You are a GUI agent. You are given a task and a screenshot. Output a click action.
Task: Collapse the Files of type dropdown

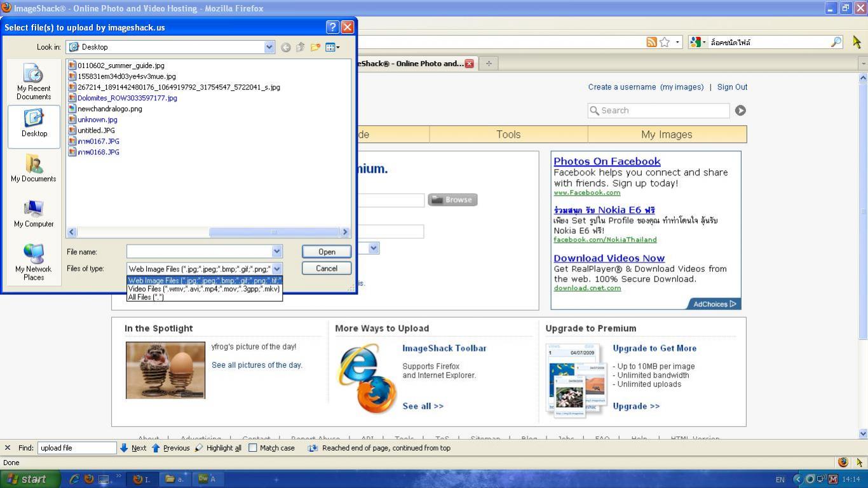(x=276, y=269)
